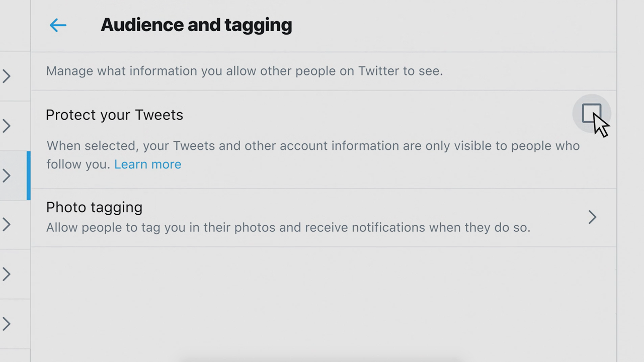Click the topmost chevron in left sidebar
This screenshot has height=362, width=644.
(x=7, y=76)
